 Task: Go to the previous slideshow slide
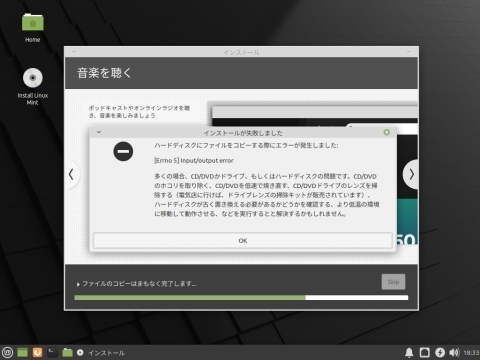(x=71, y=174)
